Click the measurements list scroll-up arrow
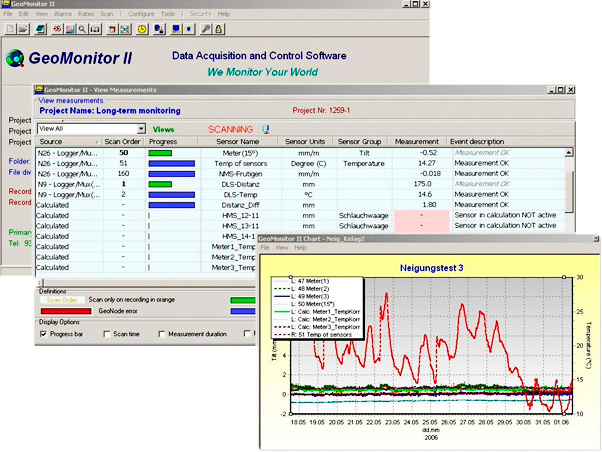602x452 pixels. pyautogui.click(x=569, y=152)
